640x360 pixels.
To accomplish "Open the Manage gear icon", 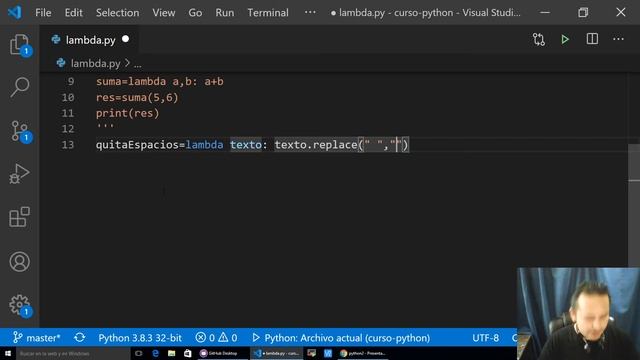I will point(20,305).
